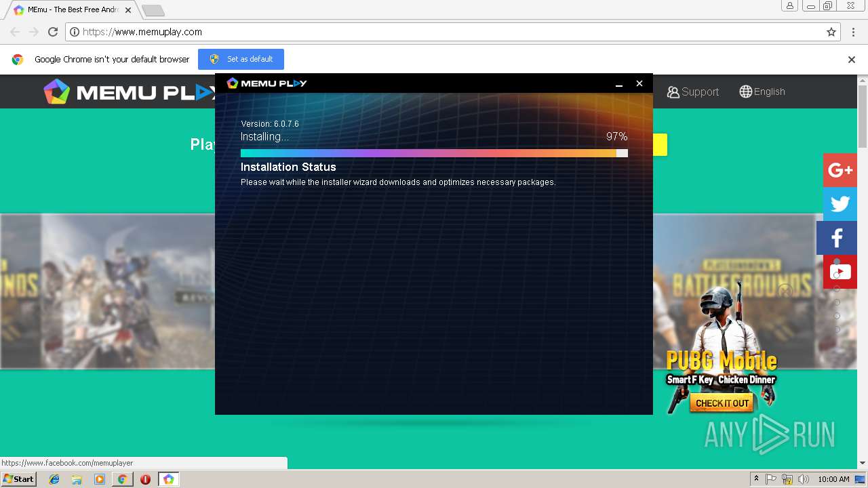Screen dimensions: 868x488
Task: Reload the memuplay.com page
Action: pyautogui.click(x=53, y=32)
